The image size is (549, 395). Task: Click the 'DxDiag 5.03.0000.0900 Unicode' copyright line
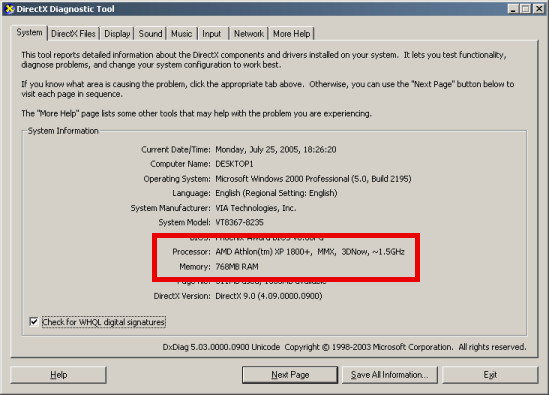[344, 347]
